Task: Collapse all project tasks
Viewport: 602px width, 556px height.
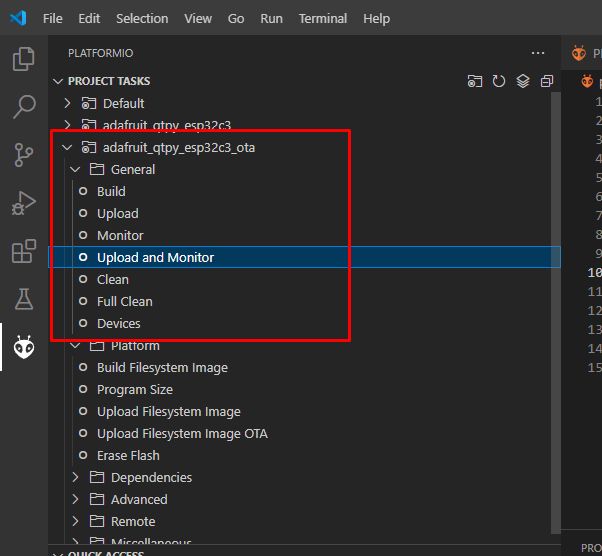Action: click(547, 81)
